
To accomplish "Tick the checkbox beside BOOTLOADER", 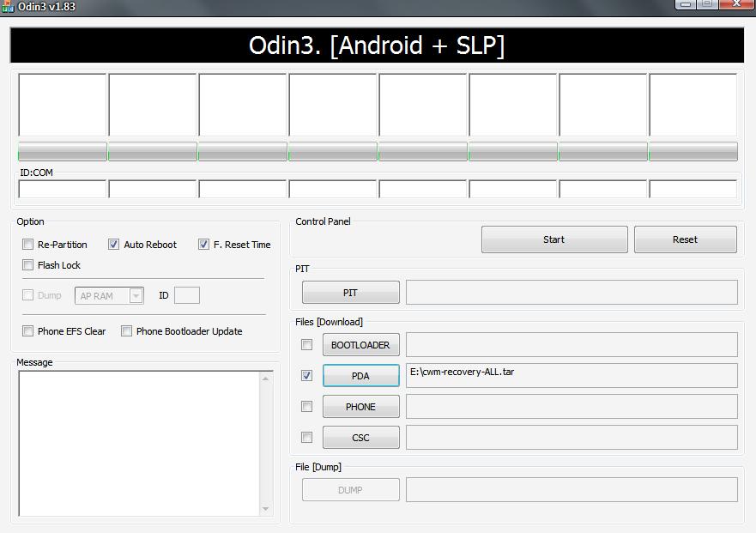I will coord(306,345).
